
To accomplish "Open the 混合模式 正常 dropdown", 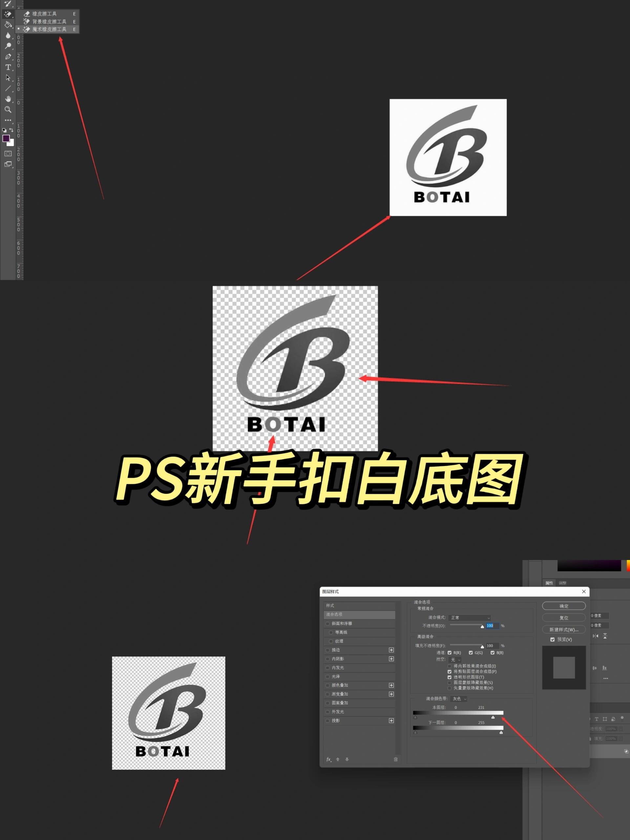I will click(470, 618).
